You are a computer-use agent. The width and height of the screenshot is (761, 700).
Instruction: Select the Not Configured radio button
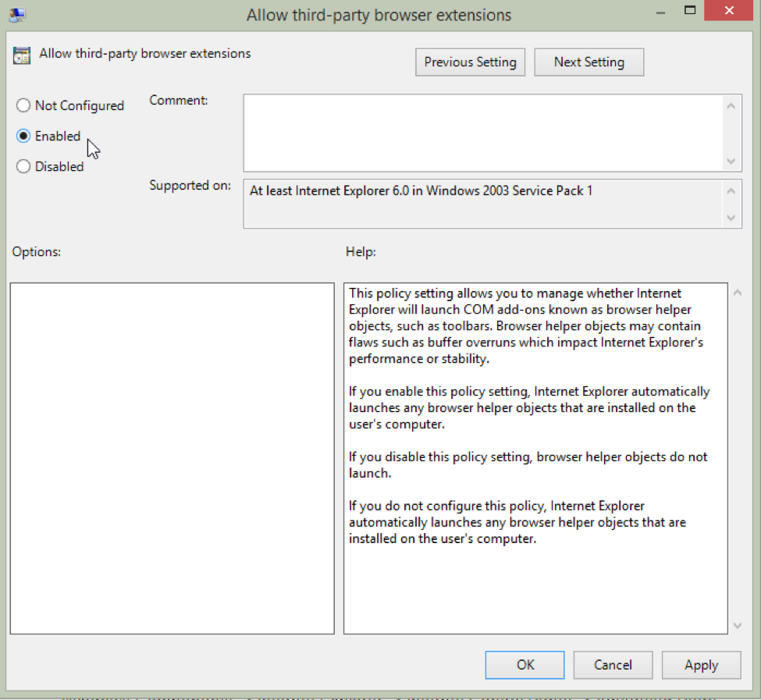[23, 105]
